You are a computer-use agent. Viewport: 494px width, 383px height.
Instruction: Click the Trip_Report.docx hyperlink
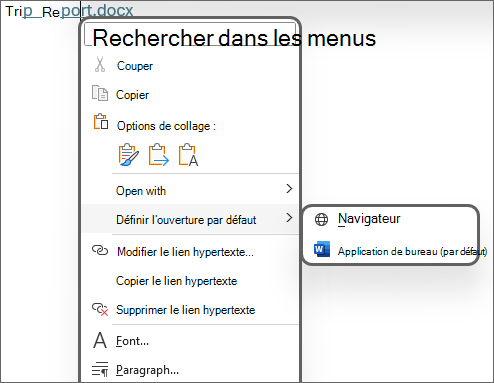[69, 11]
